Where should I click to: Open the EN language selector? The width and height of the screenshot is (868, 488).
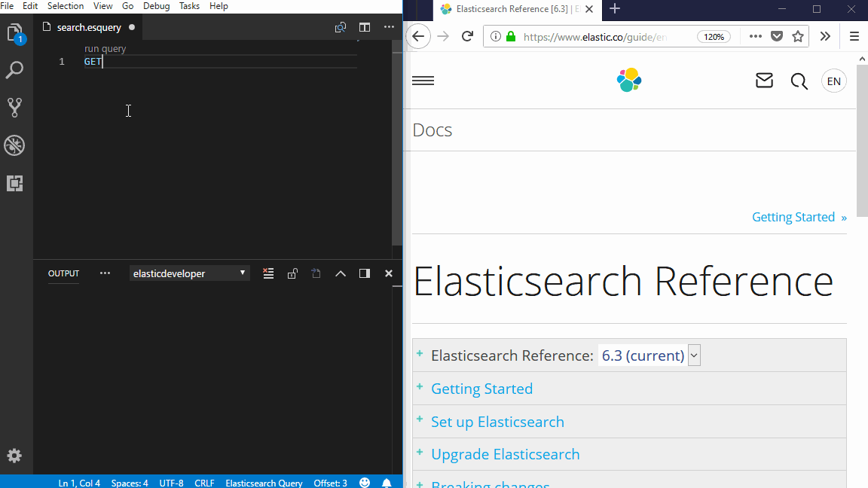tap(833, 81)
